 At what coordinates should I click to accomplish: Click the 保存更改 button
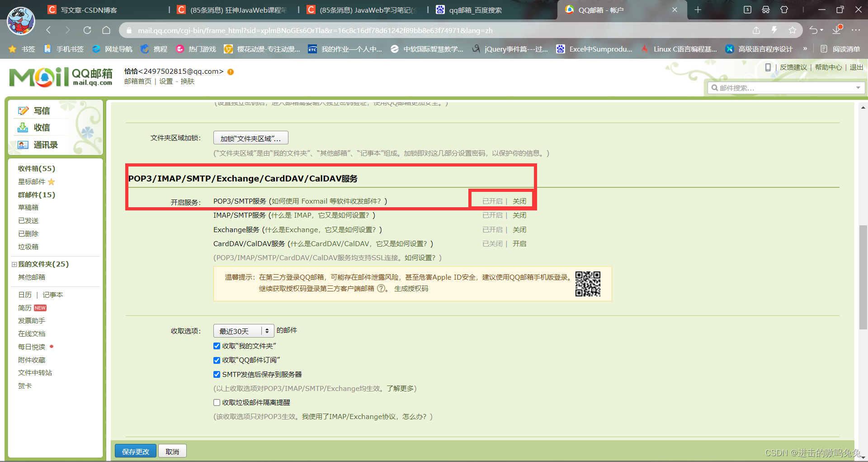(135, 451)
